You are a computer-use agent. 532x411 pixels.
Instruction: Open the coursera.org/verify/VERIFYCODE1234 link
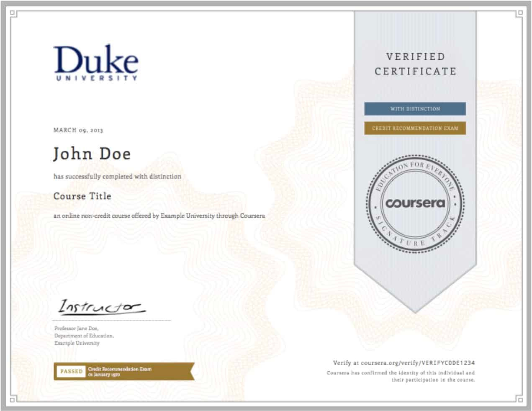coord(418,363)
